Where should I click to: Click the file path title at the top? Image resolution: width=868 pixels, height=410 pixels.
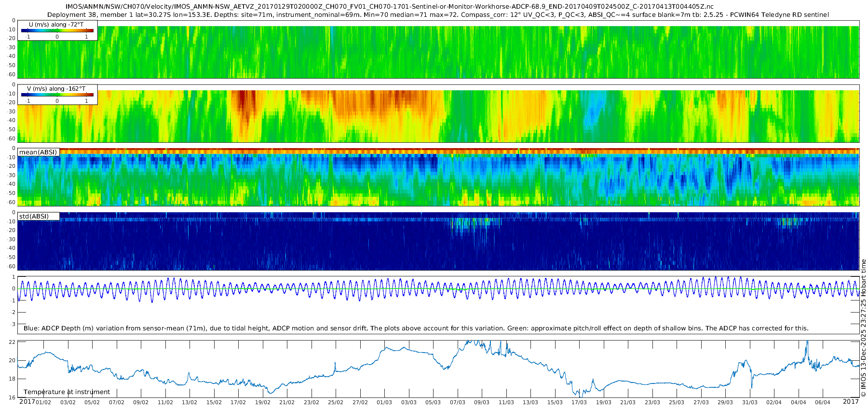390,7
